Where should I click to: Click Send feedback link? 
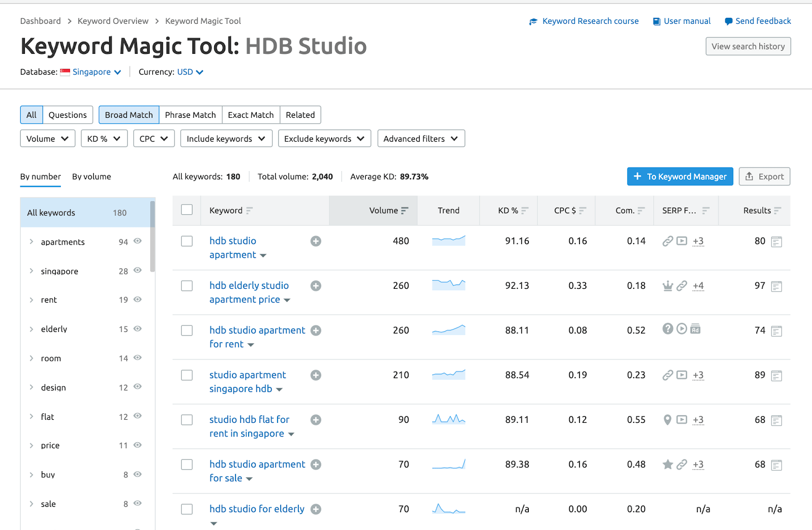click(x=758, y=21)
